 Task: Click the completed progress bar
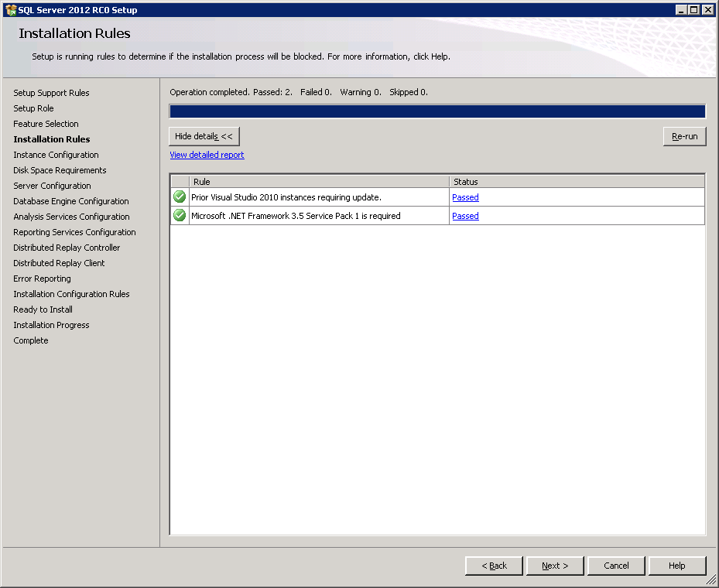point(437,111)
